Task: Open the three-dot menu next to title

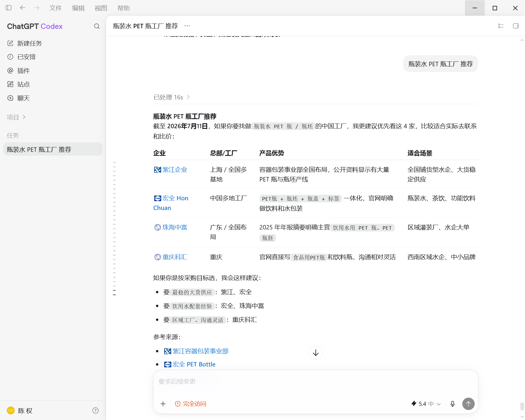Action: click(187, 26)
